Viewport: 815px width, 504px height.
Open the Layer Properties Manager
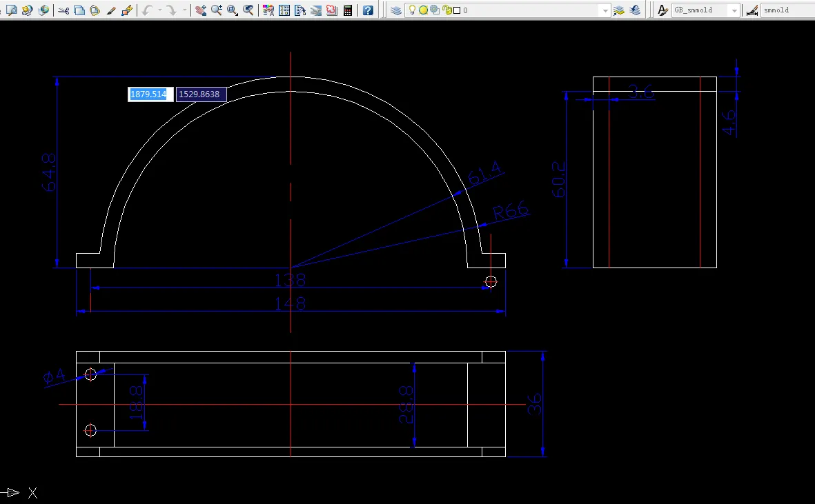(x=396, y=10)
